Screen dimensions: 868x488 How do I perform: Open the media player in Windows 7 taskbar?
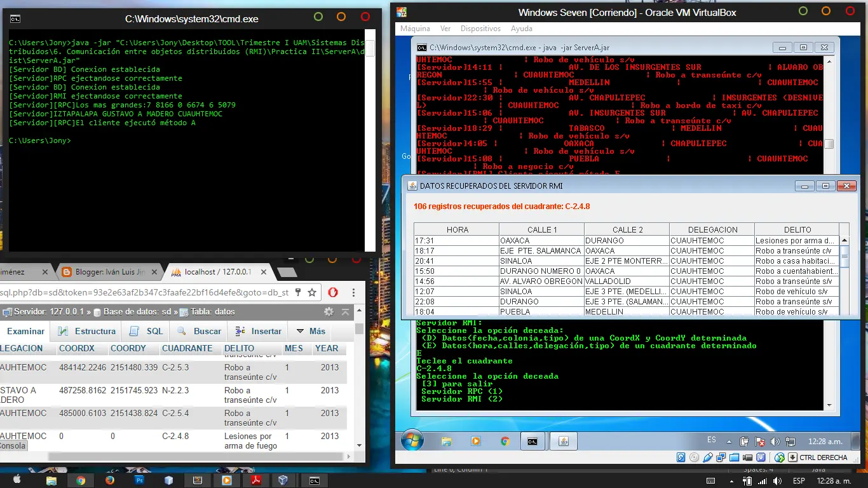[476, 441]
